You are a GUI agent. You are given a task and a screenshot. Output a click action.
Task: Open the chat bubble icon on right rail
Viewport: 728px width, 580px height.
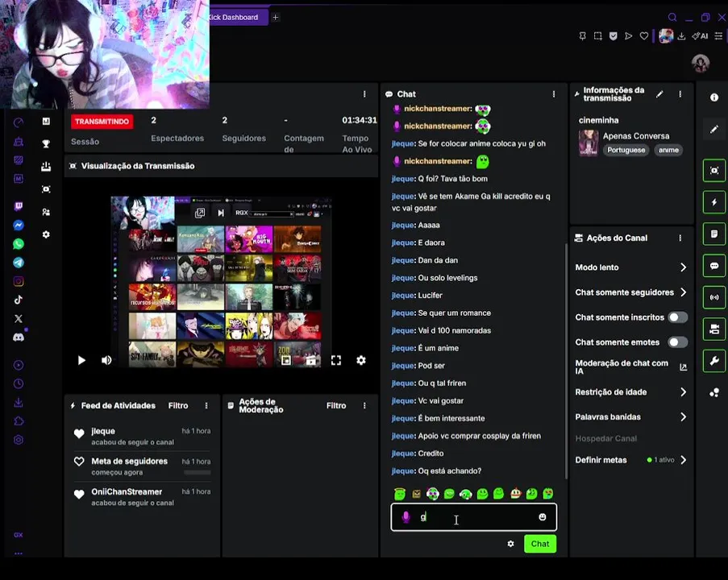714,266
